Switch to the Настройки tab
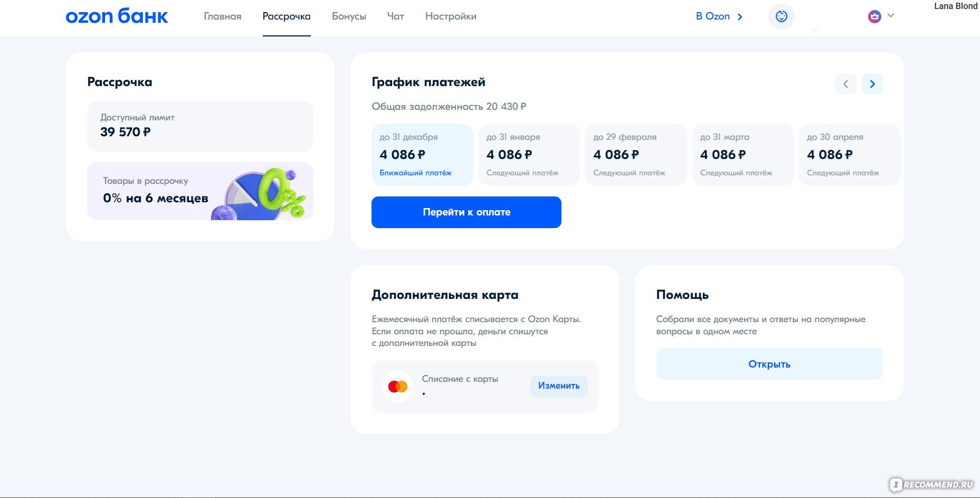 (x=451, y=16)
